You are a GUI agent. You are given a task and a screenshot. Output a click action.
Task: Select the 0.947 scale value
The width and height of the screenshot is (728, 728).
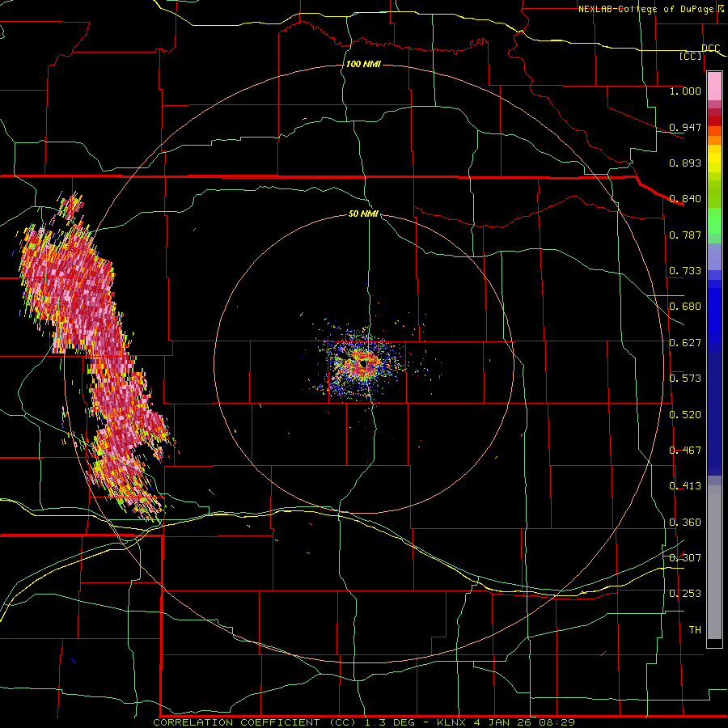[685, 127]
